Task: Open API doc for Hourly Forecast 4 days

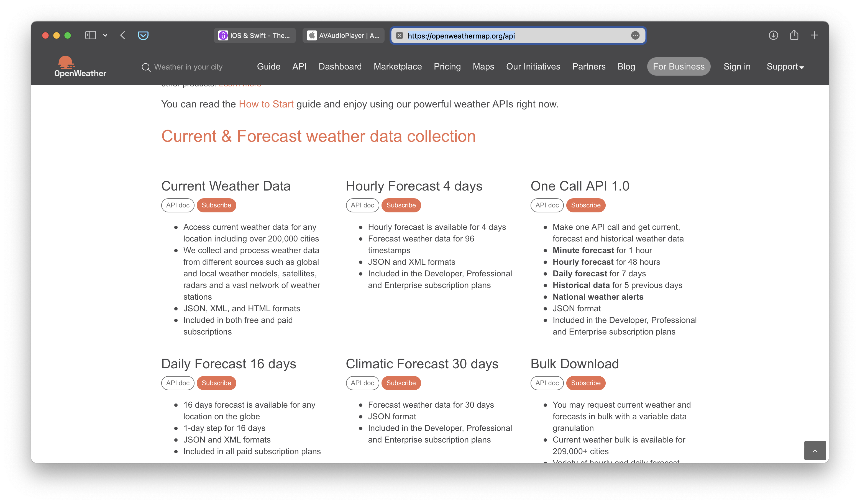Action: coord(362,205)
